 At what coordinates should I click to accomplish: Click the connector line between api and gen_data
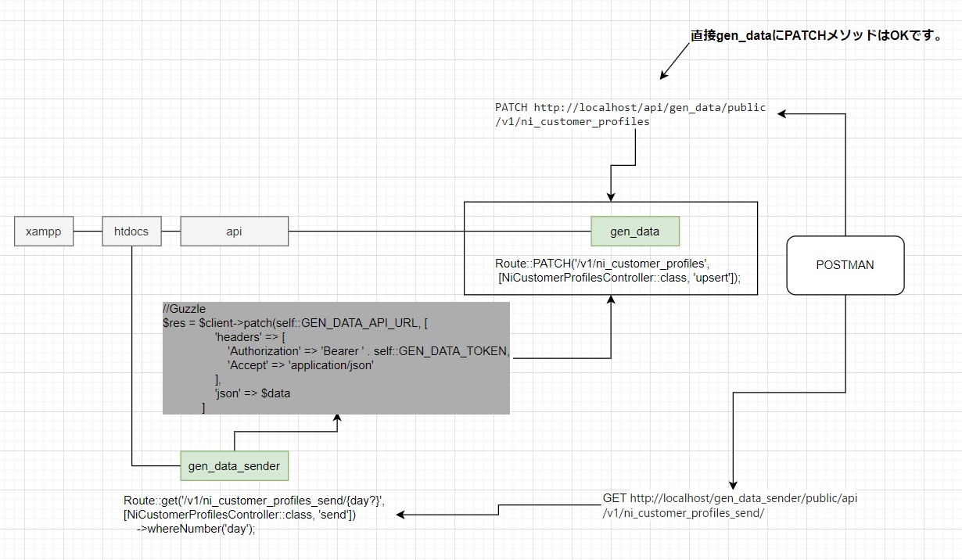pos(438,232)
